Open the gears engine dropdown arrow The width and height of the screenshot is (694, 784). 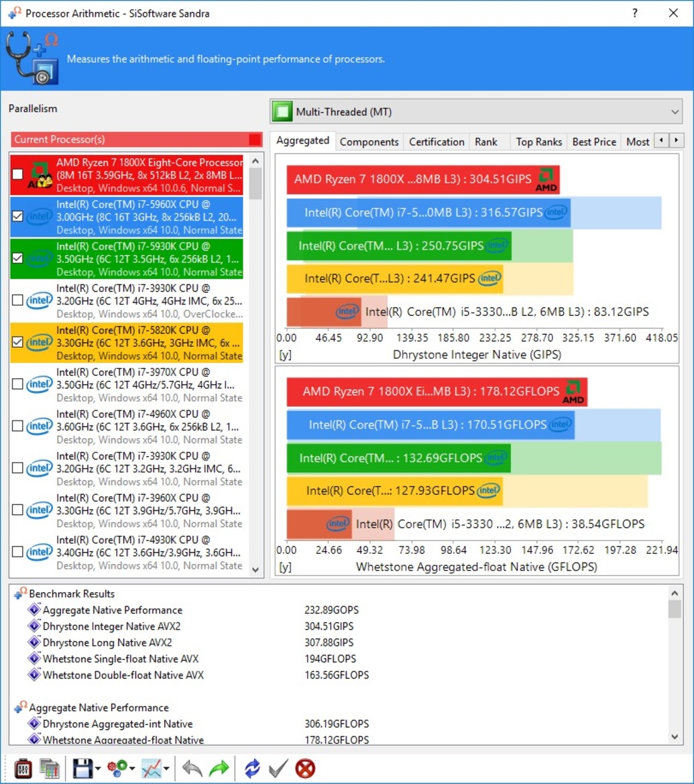pos(133,769)
